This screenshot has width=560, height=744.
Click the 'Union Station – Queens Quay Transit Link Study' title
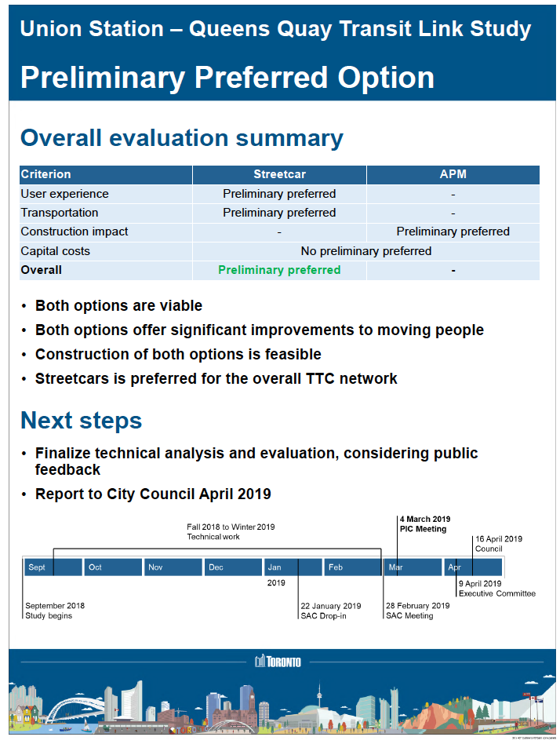point(275,29)
